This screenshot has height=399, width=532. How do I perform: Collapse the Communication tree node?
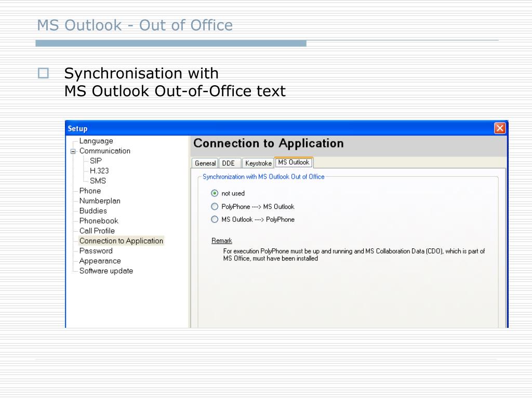(73, 151)
